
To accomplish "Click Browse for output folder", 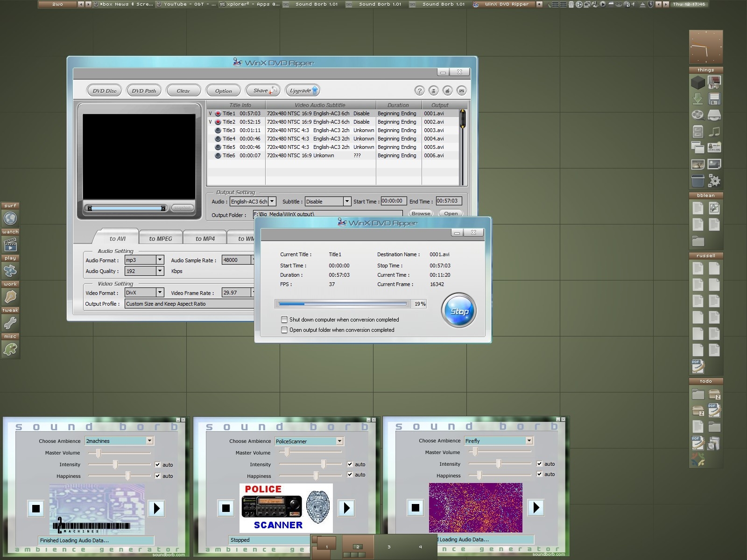I will coord(421,213).
